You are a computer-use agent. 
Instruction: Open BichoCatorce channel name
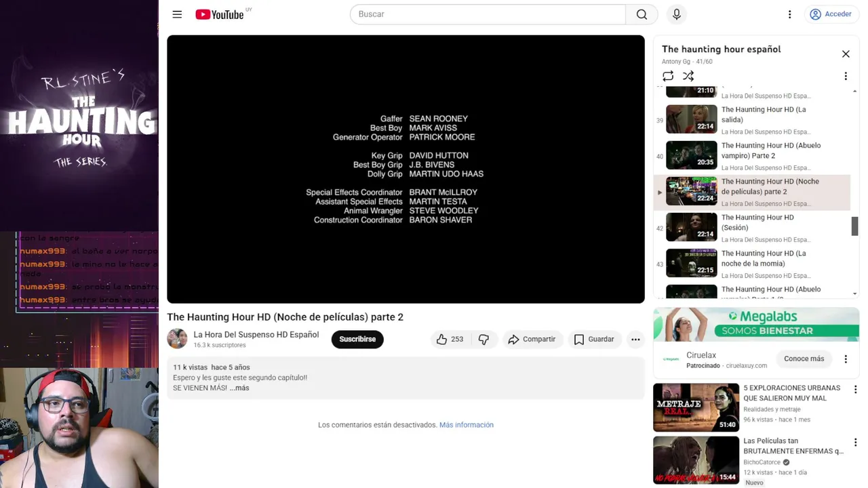coord(762,462)
